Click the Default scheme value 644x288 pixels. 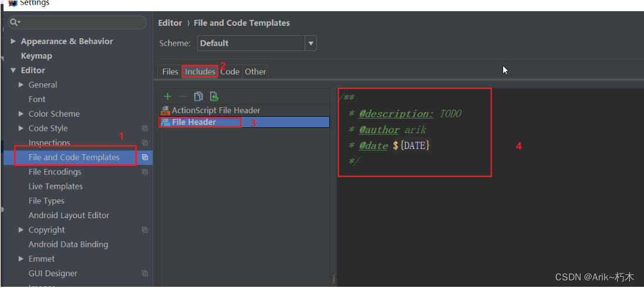tap(214, 43)
